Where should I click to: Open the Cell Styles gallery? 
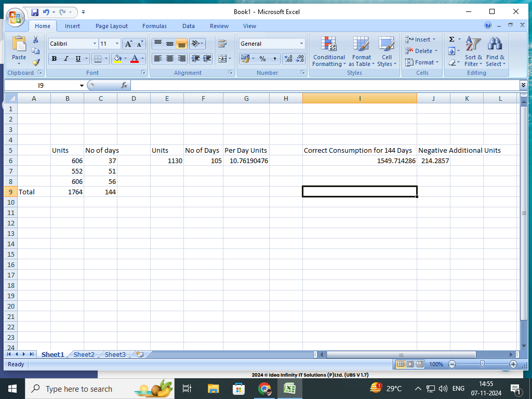pyautogui.click(x=387, y=51)
